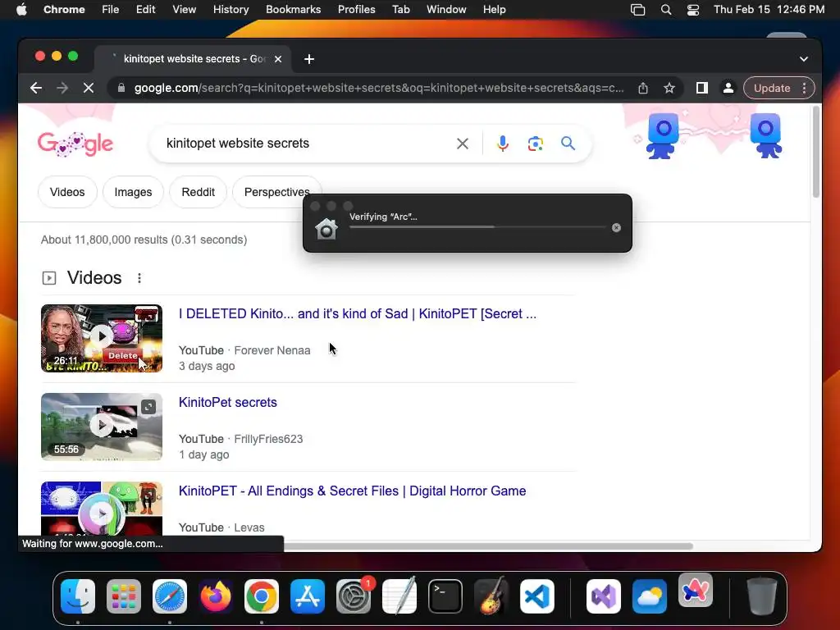This screenshot has width=840, height=630.
Task: Open the File menu
Action: pos(111,10)
